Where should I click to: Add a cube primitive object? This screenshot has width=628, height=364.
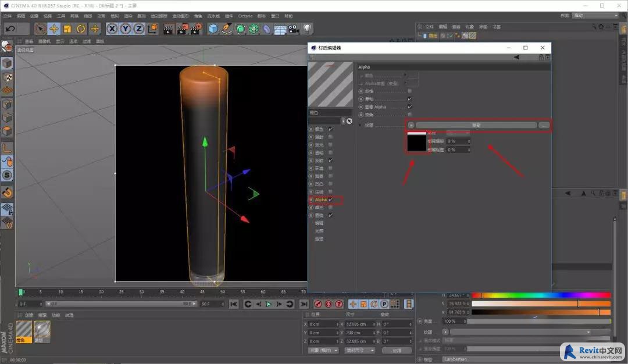(213, 28)
